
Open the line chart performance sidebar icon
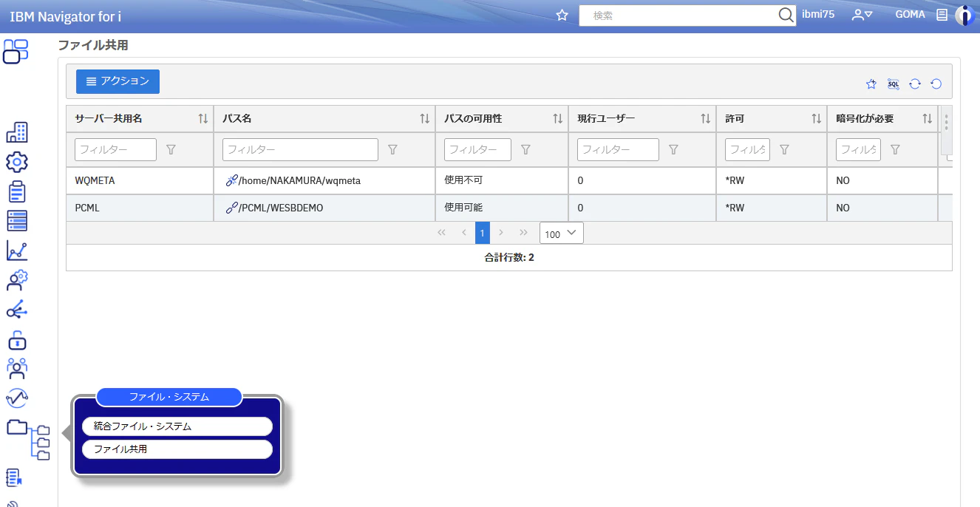click(x=16, y=251)
